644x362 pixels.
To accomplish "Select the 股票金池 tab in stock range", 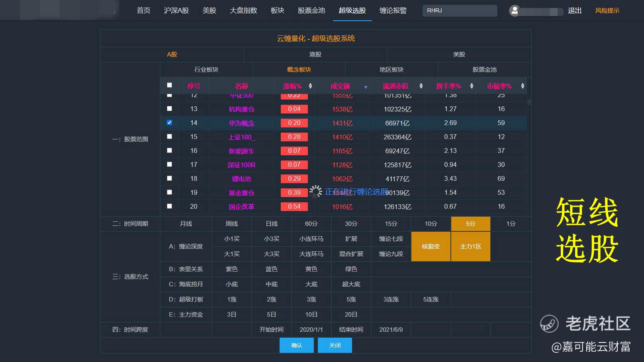I will tap(485, 70).
